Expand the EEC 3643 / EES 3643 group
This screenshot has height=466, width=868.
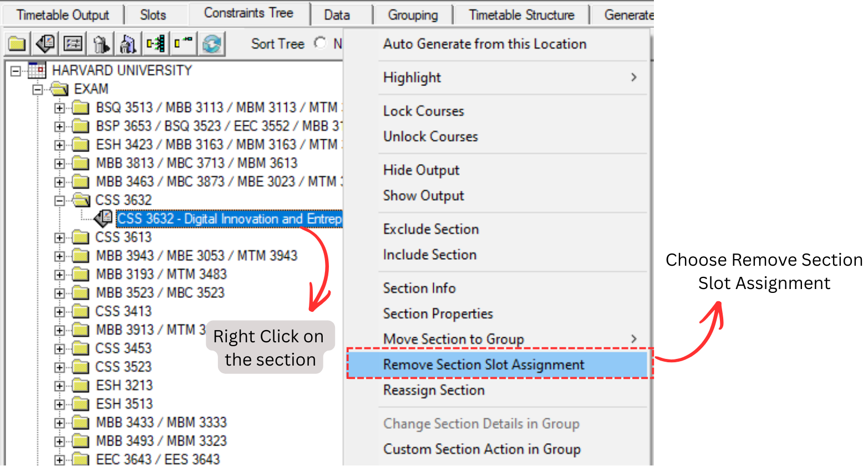click(59, 459)
